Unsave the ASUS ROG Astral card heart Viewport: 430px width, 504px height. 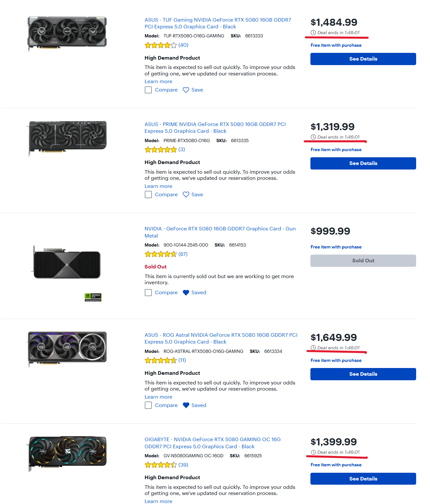point(186,405)
